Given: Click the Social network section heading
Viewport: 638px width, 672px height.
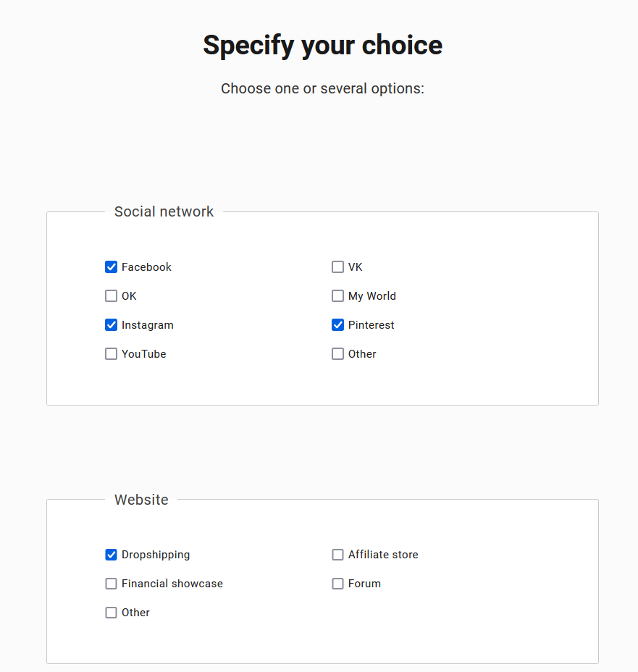Looking at the screenshot, I should pyautogui.click(x=164, y=211).
